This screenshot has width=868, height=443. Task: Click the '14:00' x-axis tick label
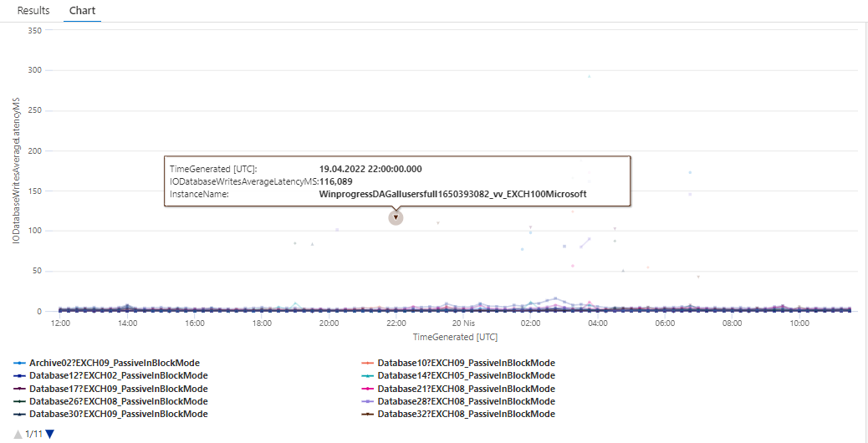pyautogui.click(x=127, y=323)
